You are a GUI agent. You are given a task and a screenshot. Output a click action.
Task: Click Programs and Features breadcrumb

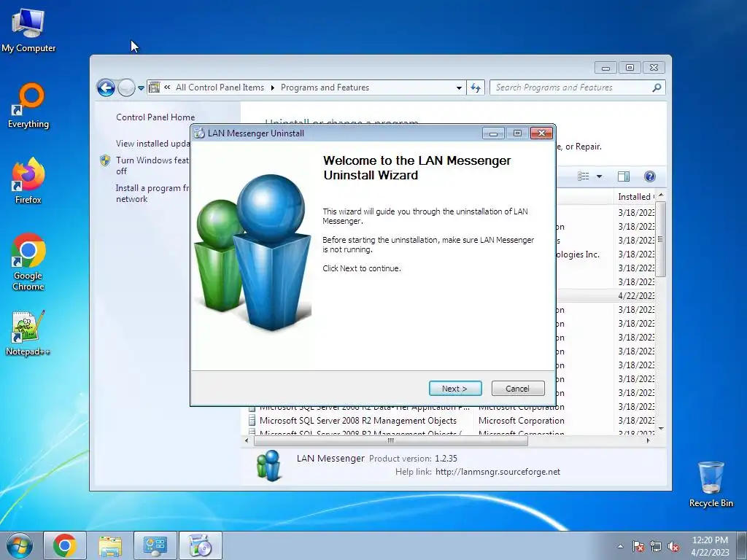click(325, 87)
